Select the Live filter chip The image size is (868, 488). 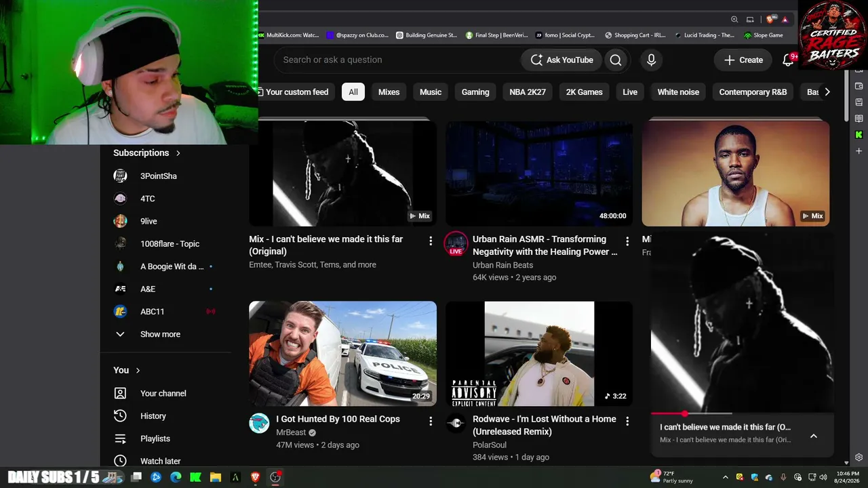click(630, 92)
